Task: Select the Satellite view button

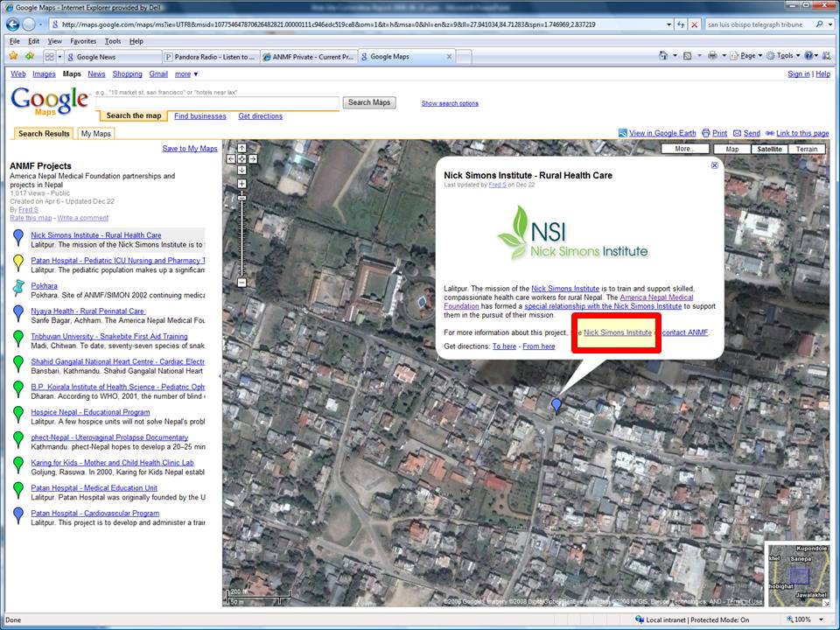Action: (768, 150)
